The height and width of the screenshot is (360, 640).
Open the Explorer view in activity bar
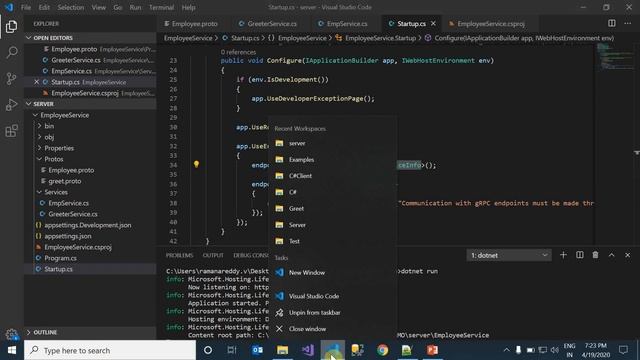[x=11, y=27]
